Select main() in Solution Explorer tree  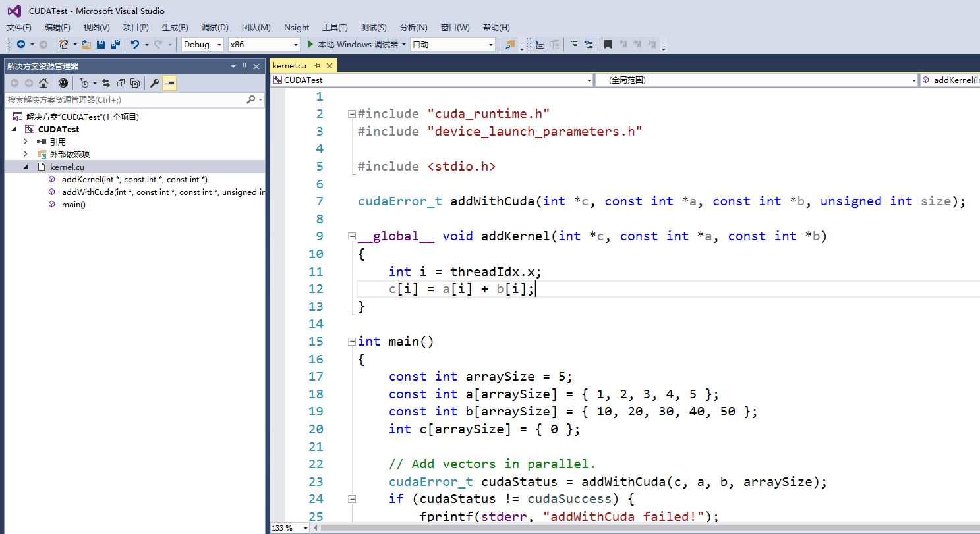tap(74, 204)
